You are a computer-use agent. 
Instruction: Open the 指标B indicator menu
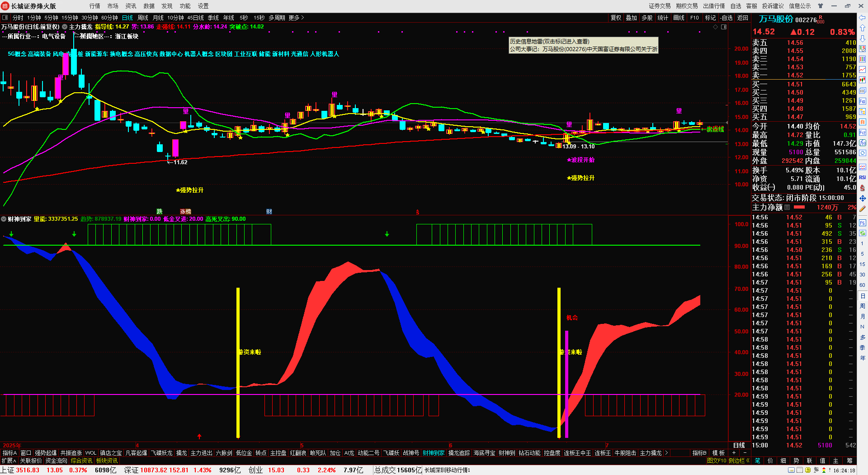pyautogui.click(x=699, y=453)
